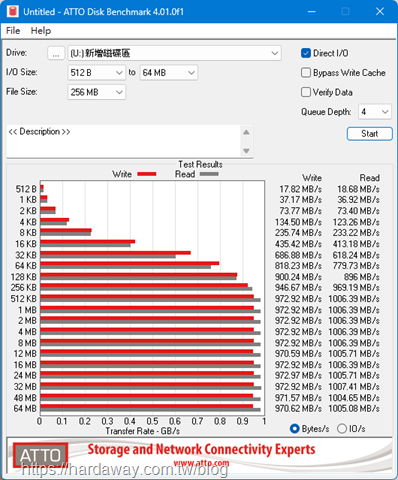Click description scroll down arrow
398x480 pixels.
[x=246, y=151]
